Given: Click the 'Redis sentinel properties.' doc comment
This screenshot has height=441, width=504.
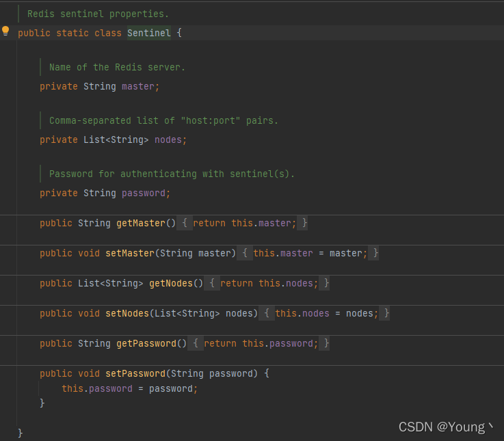Looking at the screenshot, I should point(98,14).
